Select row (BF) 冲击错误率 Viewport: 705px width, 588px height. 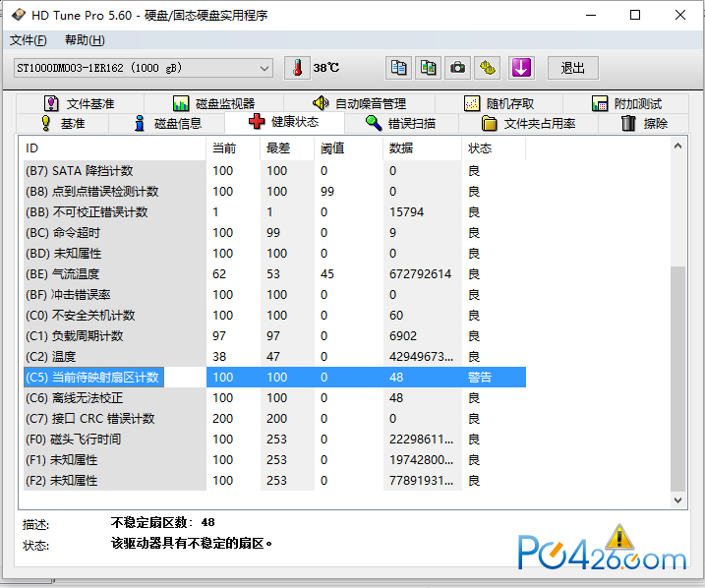tap(274, 295)
